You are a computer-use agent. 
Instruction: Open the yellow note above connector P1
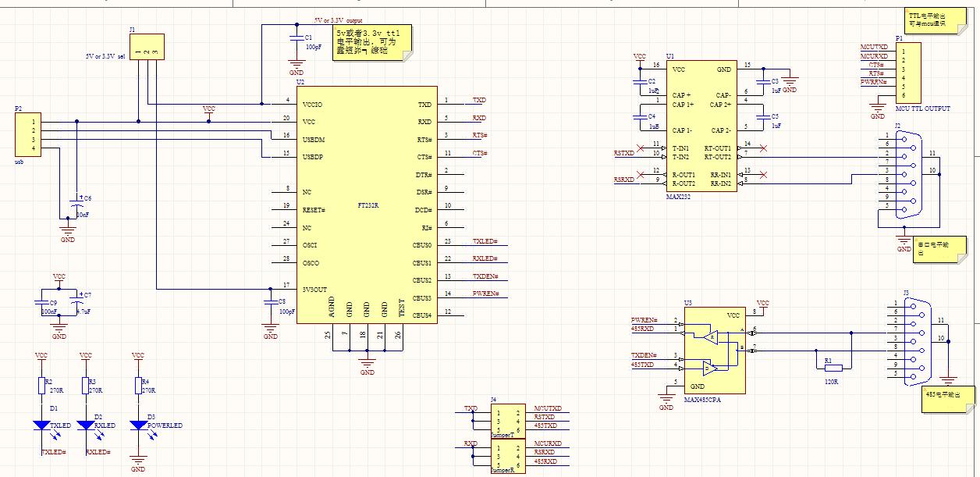coord(935,20)
